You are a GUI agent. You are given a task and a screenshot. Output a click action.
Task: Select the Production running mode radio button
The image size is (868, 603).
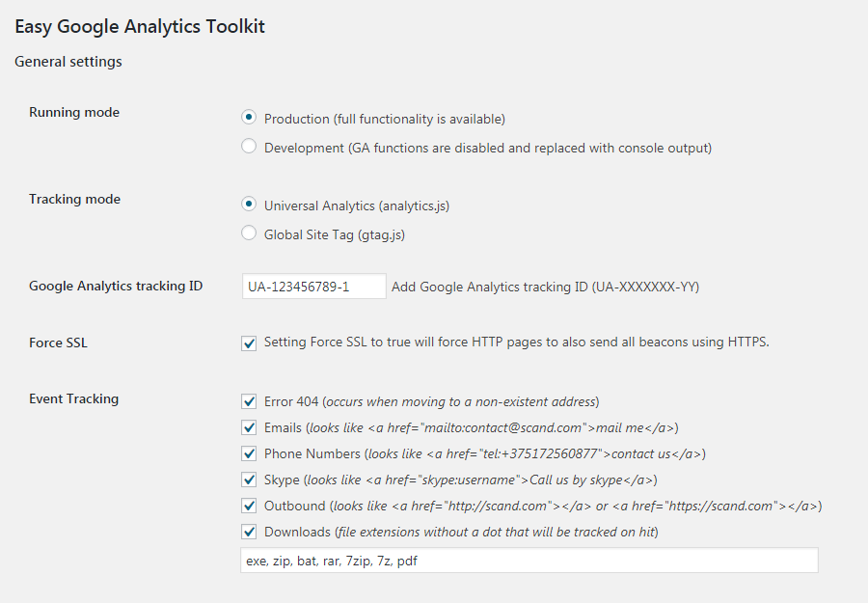coord(249,118)
